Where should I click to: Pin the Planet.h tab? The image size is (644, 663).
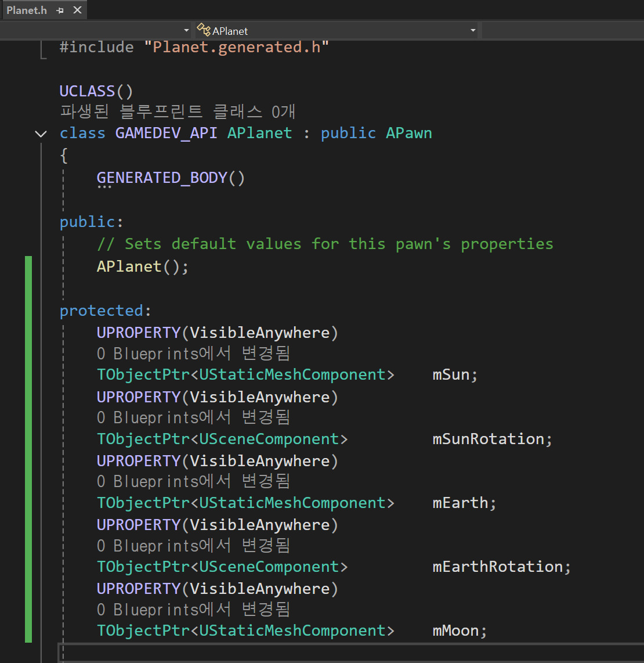point(60,10)
